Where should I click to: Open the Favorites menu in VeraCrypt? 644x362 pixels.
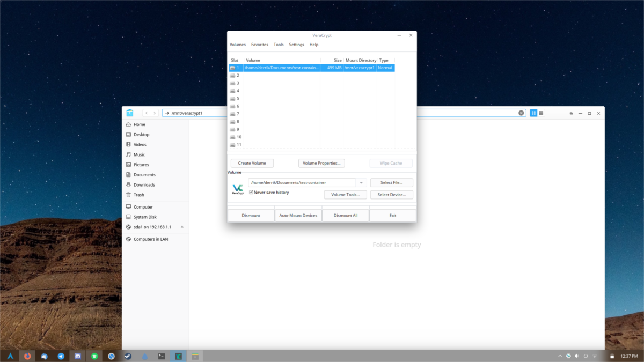pyautogui.click(x=259, y=45)
